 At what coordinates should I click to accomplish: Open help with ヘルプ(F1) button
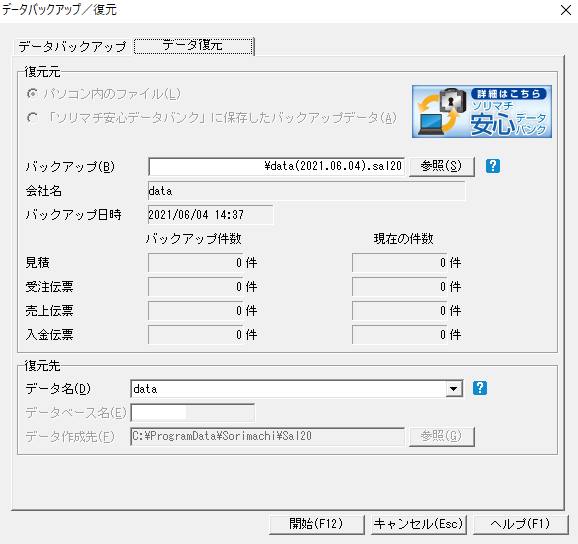pyautogui.click(x=520, y=524)
